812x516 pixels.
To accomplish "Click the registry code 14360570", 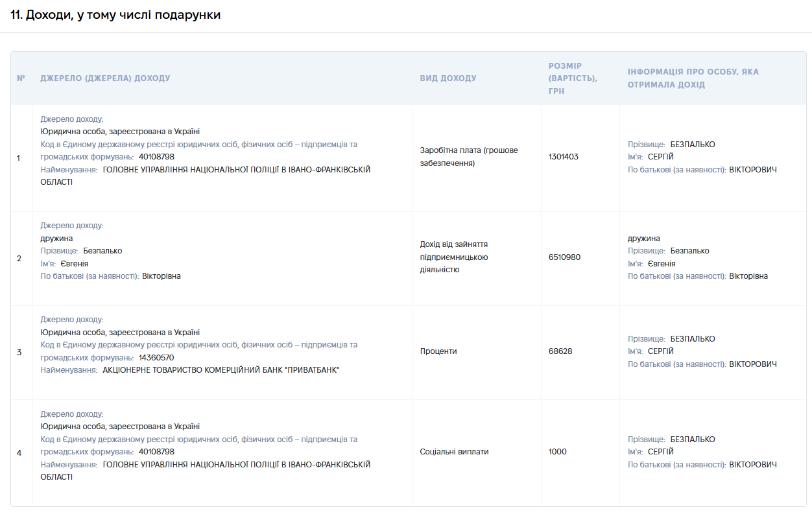I will coord(156,358).
